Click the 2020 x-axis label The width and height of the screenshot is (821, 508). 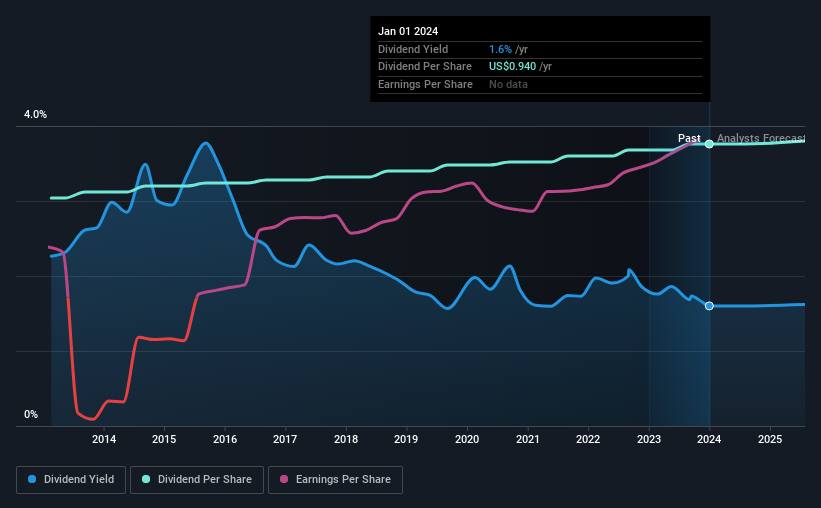click(x=467, y=439)
